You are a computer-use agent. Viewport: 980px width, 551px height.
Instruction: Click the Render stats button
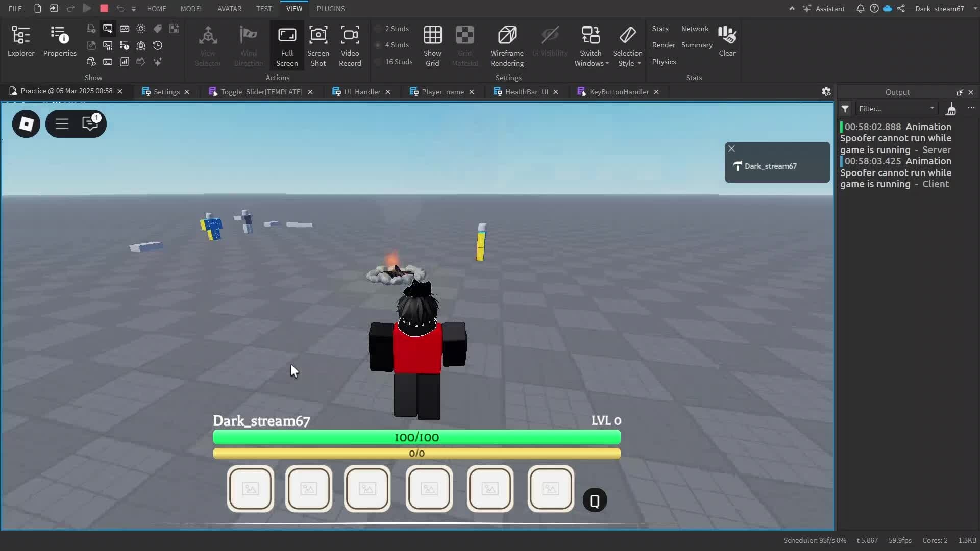click(663, 45)
